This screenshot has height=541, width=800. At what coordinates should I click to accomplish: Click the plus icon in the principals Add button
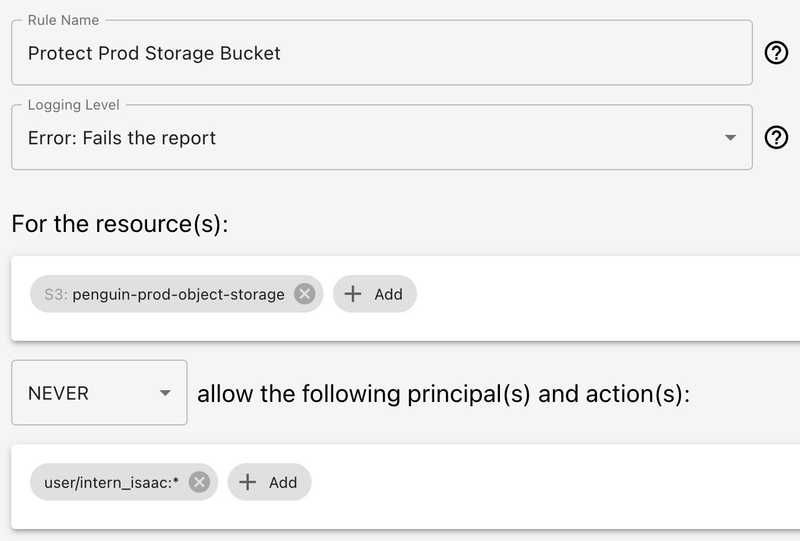pos(248,482)
